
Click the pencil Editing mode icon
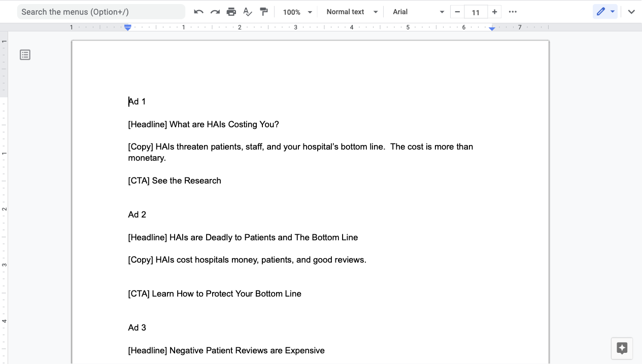(x=601, y=12)
